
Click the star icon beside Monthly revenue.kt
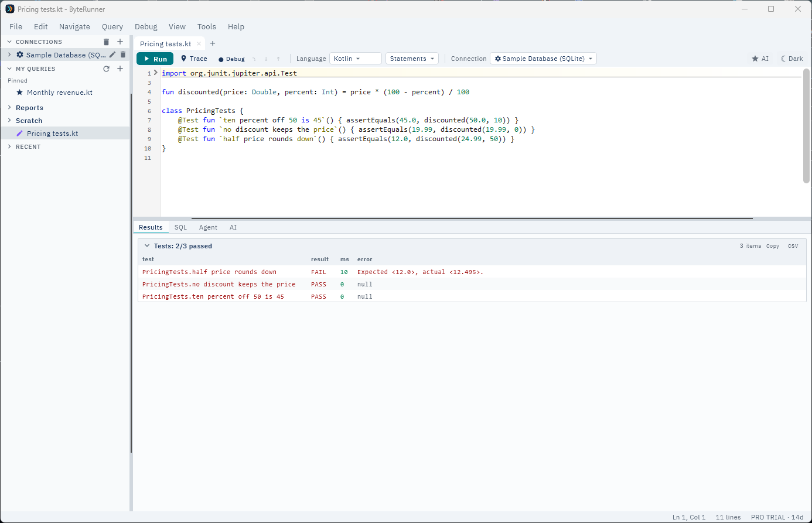pyautogui.click(x=19, y=93)
